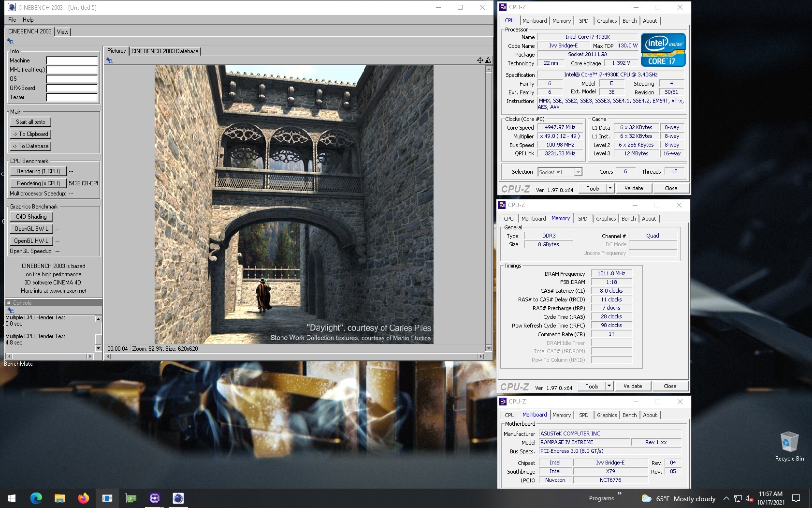The width and height of the screenshot is (812, 508).
Task: Click the clock showing 11:57 AM
Action: point(770,494)
